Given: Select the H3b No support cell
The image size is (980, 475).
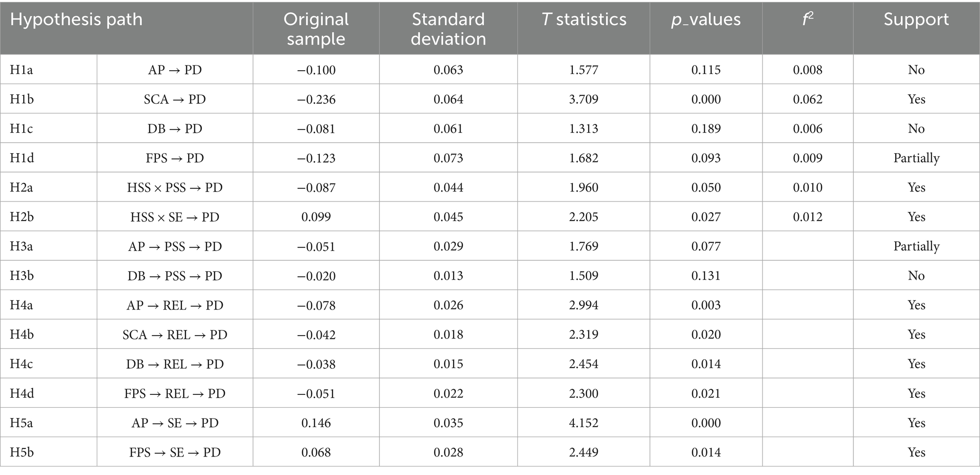Looking at the screenshot, I should pos(916,275).
